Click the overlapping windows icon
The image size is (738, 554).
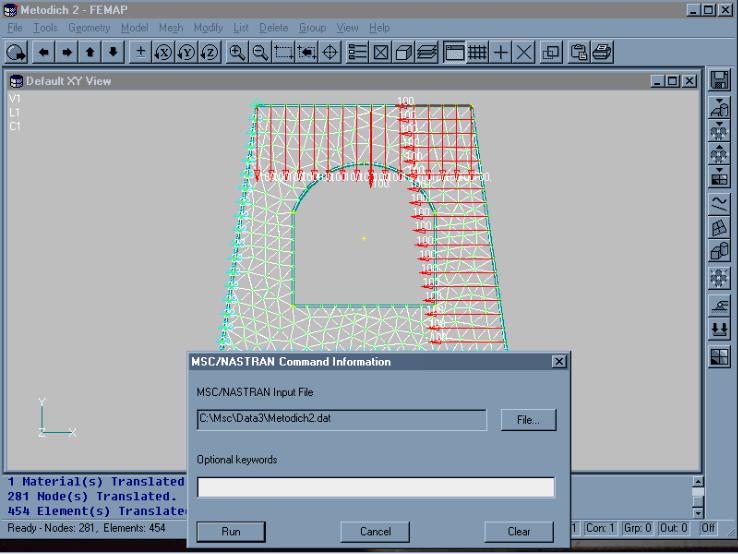click(x=551, y=52)
